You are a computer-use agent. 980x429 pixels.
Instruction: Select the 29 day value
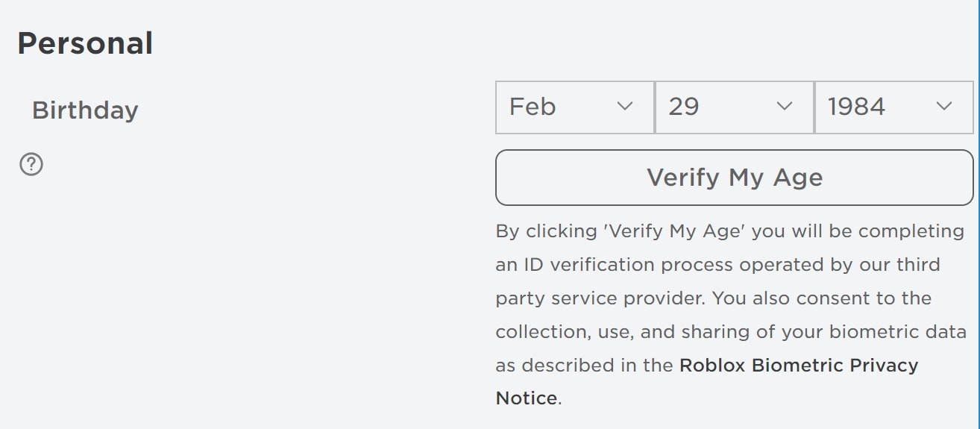683,107
